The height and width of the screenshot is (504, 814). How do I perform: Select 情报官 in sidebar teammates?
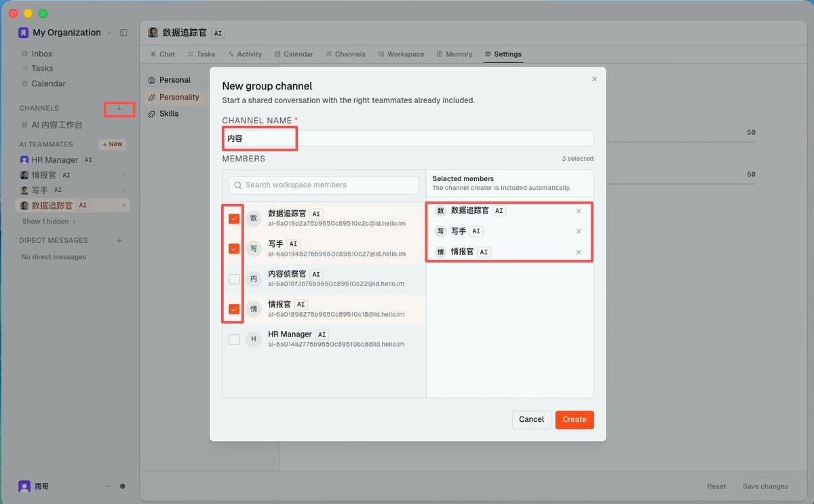44,175
